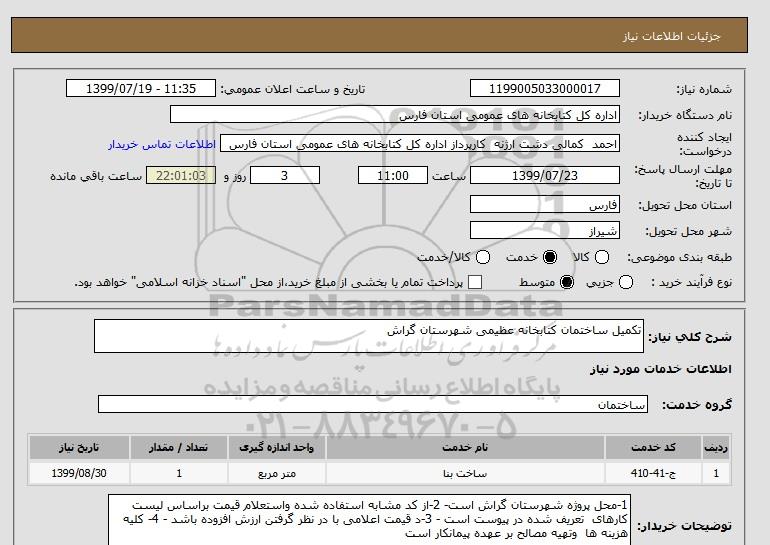Choose جزیی purchase process type

click(x=626, y=282)
